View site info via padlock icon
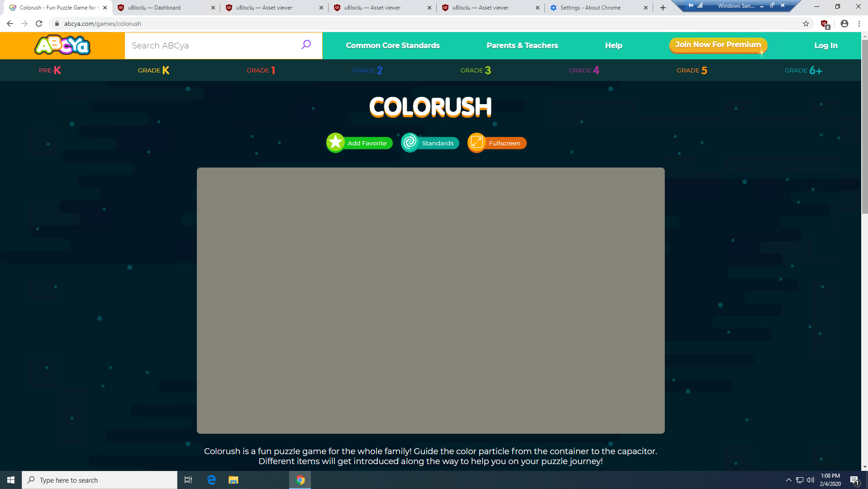 (x=57, y=24)
